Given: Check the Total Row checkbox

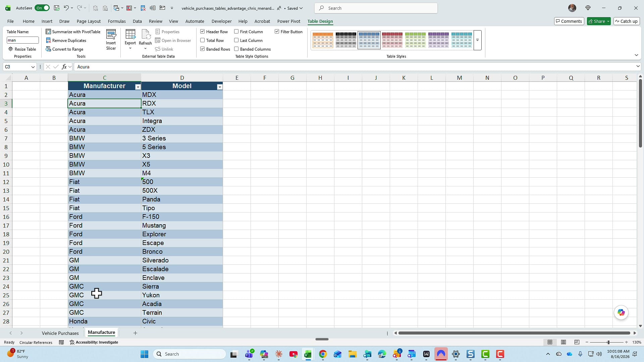Looking at the screenshot, I should click(x=203, y=40).
